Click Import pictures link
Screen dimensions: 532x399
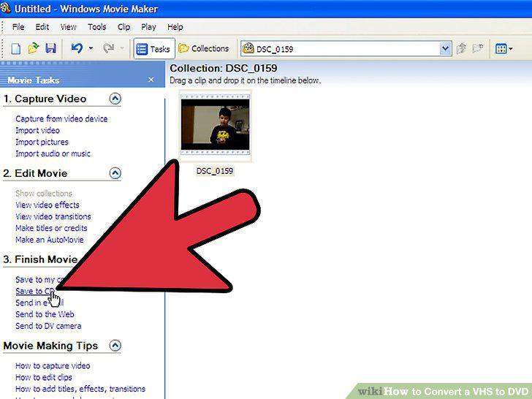pos(42,142)
